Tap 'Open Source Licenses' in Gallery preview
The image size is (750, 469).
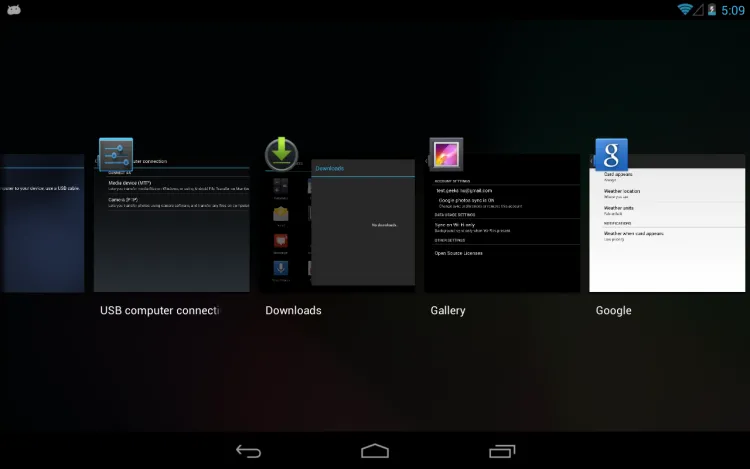pyautogui.click(x=458, y=253)
